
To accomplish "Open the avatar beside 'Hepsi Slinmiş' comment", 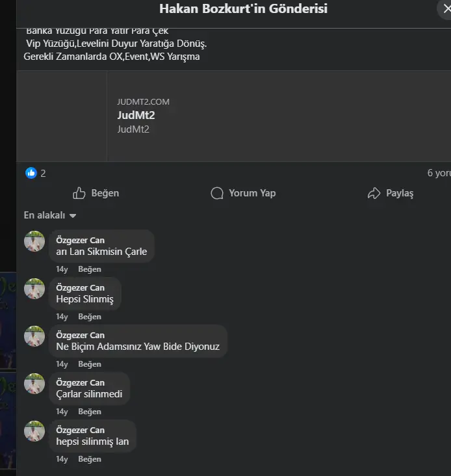I will pyautogui.click(x=34, y=289).
